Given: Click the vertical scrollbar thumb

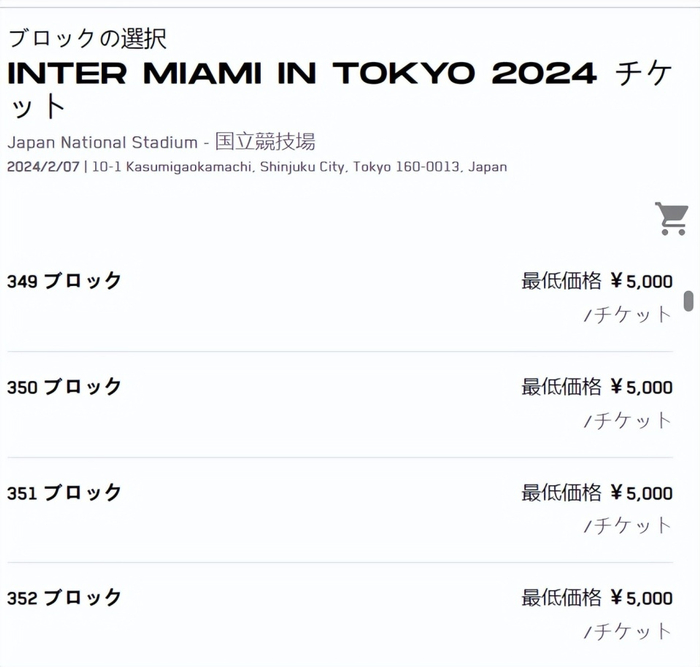Looking at the screenshot, I should [688, 301].
